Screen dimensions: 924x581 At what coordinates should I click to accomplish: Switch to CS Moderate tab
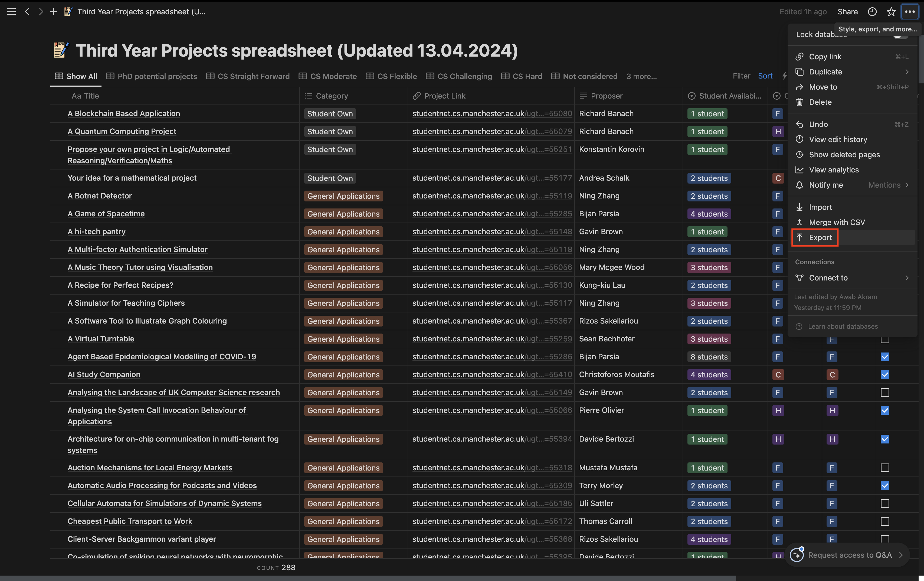tap(328, 76)
